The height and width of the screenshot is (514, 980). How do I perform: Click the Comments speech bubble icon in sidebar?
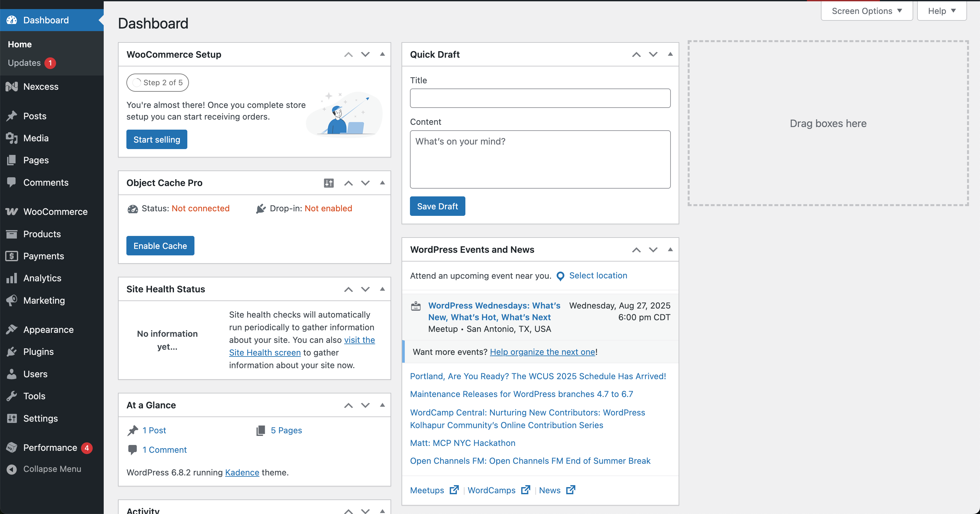(12, 182)
